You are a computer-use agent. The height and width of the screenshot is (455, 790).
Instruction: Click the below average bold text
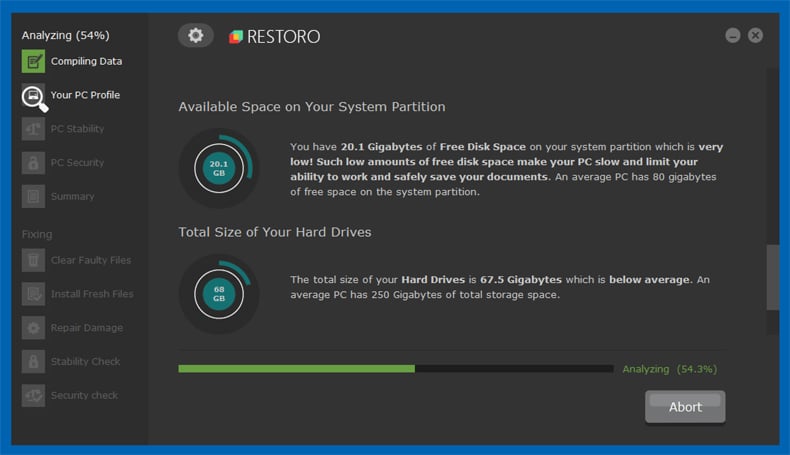pos(649,280)
